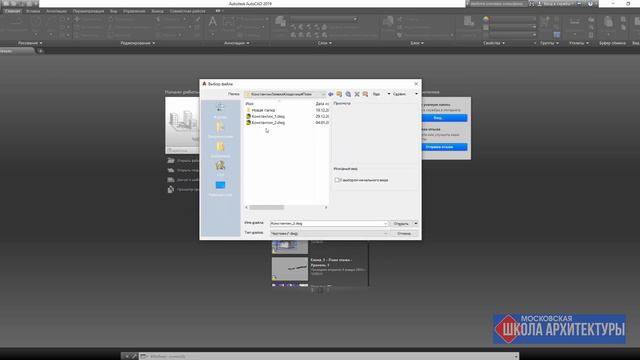Viewport: 640px width, 360px height.
Task: Open the Сервис menu in dialog toolbar
Action: 399,94
